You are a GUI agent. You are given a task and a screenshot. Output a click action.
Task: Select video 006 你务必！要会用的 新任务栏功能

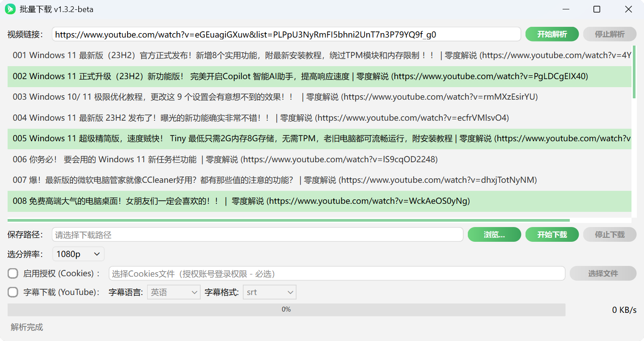(x=319, y=160)
